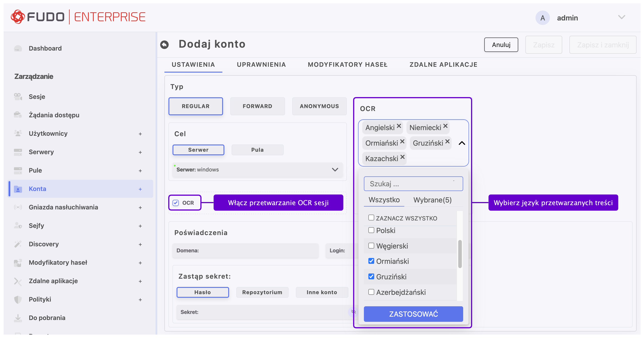
Task: Remove the Niemiecki language tag
Action: [x=445, y=126]
